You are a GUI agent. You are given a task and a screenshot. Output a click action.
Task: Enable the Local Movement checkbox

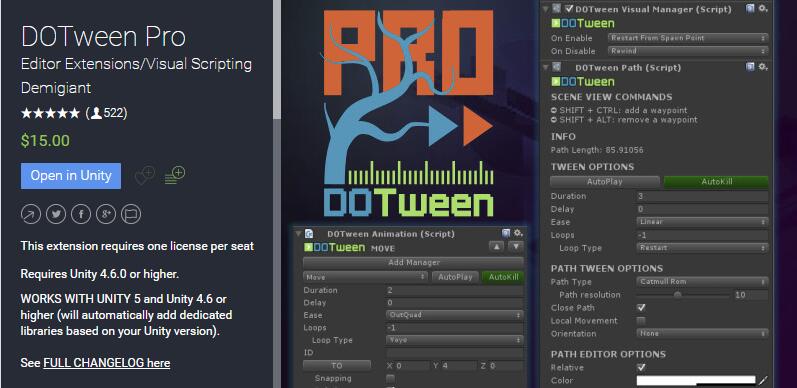tap(641, 321)
